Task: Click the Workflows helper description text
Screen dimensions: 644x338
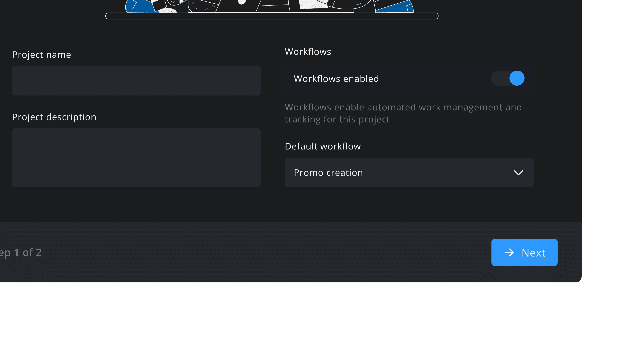Action: point(403,113)
